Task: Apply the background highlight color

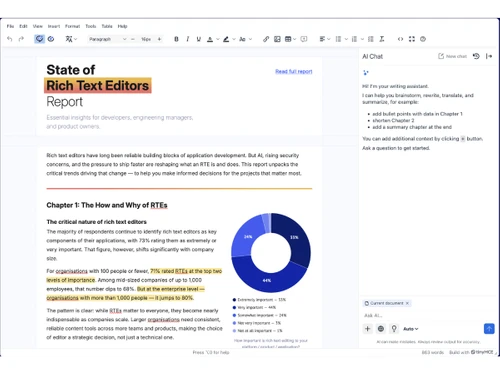Action: coord(226,39)
